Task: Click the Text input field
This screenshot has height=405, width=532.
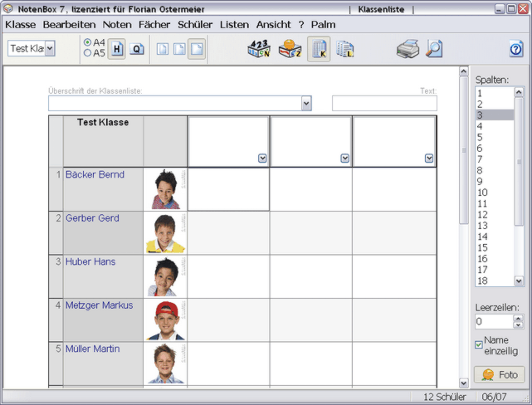Action: (x=384, y=104)
